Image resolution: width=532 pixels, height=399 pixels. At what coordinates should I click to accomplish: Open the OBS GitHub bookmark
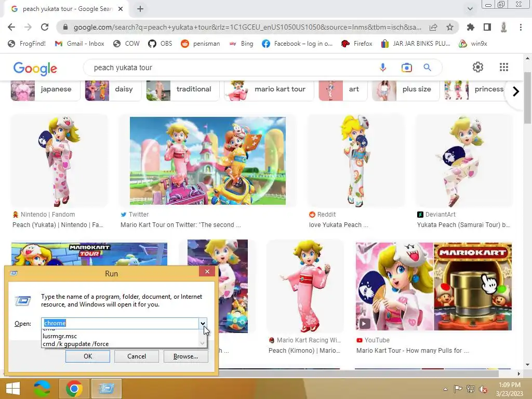160,44
